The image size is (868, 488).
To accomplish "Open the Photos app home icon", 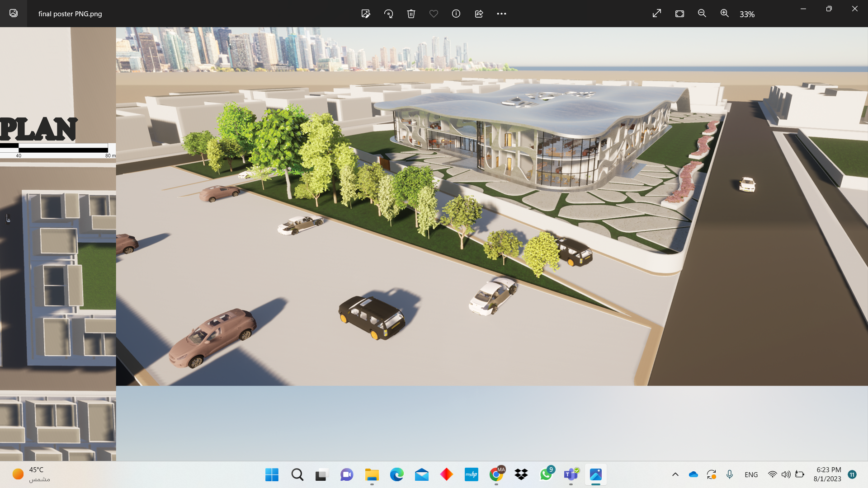I will pos(14,14).
